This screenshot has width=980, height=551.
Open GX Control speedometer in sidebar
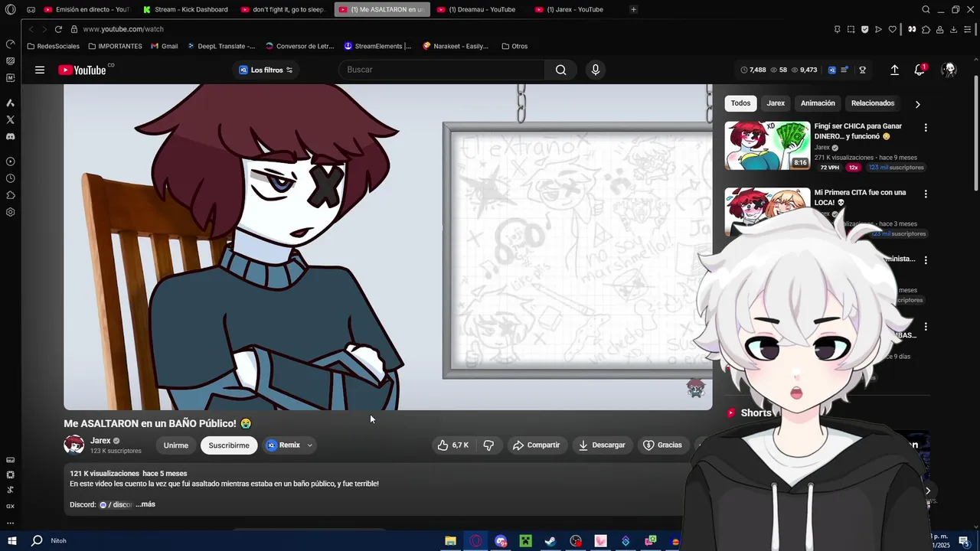coord(10,44)
